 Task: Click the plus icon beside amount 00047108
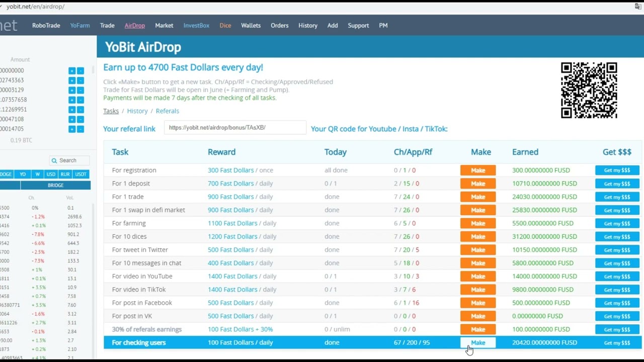point(72,119)
